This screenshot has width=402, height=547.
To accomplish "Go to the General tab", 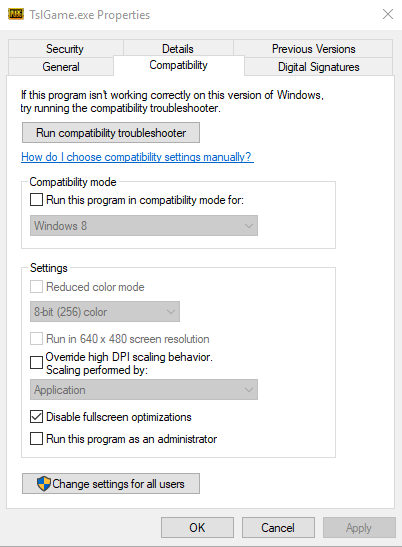I will click(61, 66).
